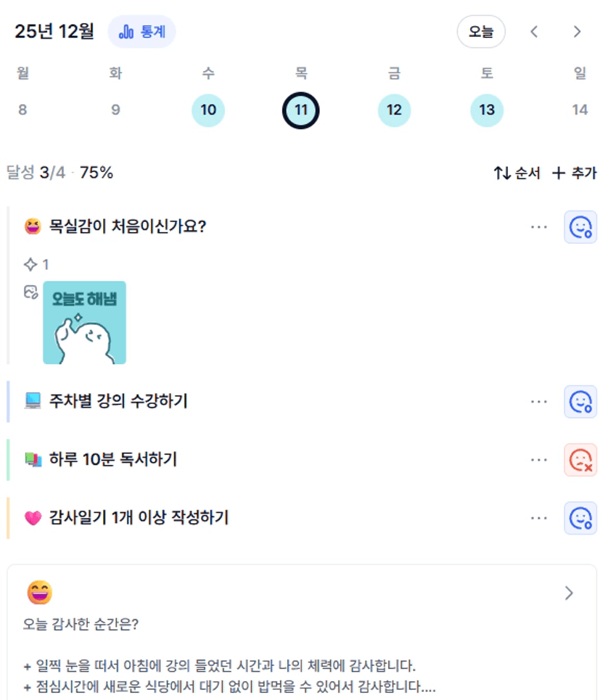Viewport: 600px width, 700px height.
Task: Select Wednesday the 10th in calendar
Action: point(208,110)
